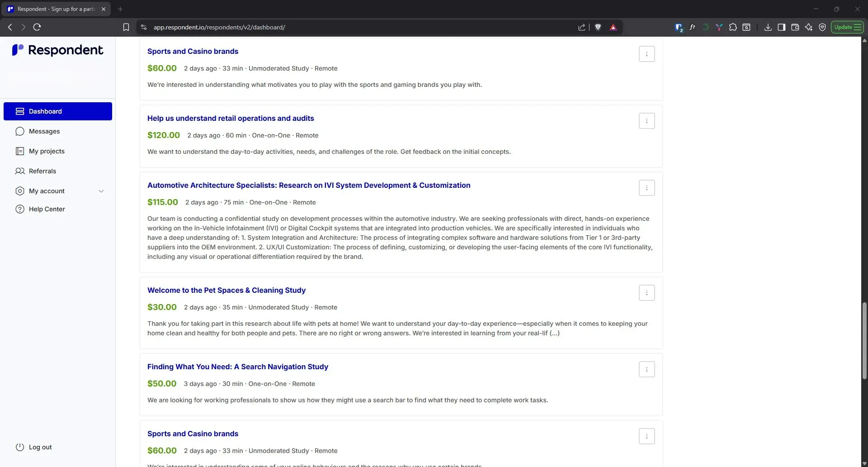
Task: Log out of Respondent
Action: pyautogui.click(x=40, y=447)
